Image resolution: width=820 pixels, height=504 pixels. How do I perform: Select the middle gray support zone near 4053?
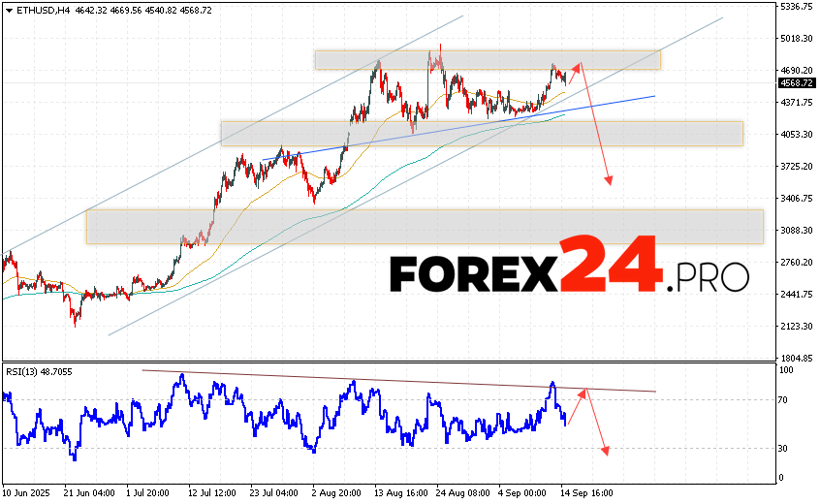tap(481, 134)
